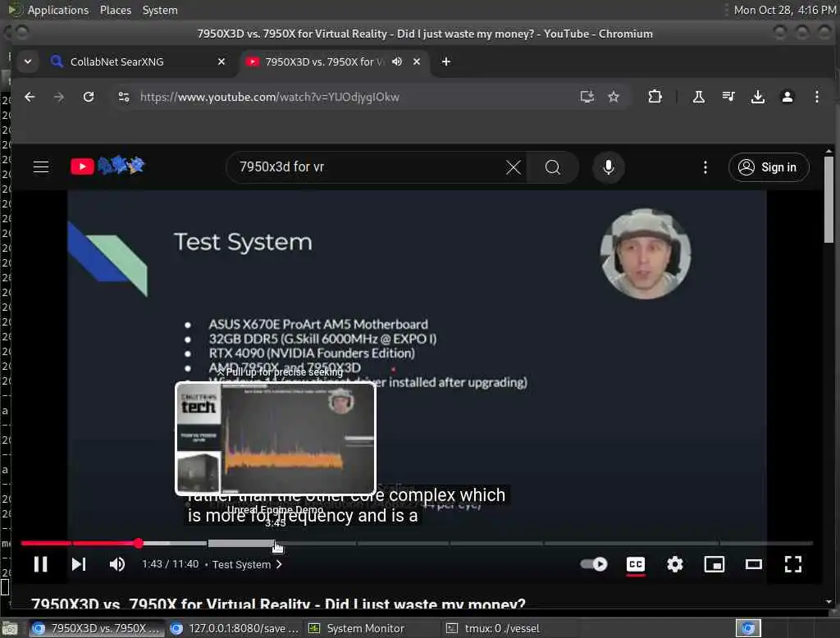840x638 pixels.
Task: Go back in browser history
Action: click(x=30, y=97)
